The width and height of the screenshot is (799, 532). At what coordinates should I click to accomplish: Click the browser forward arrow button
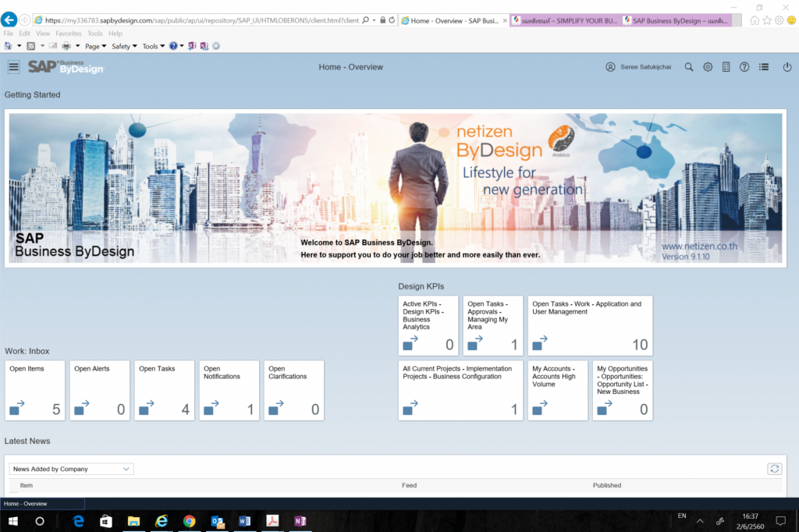point(24,20)
